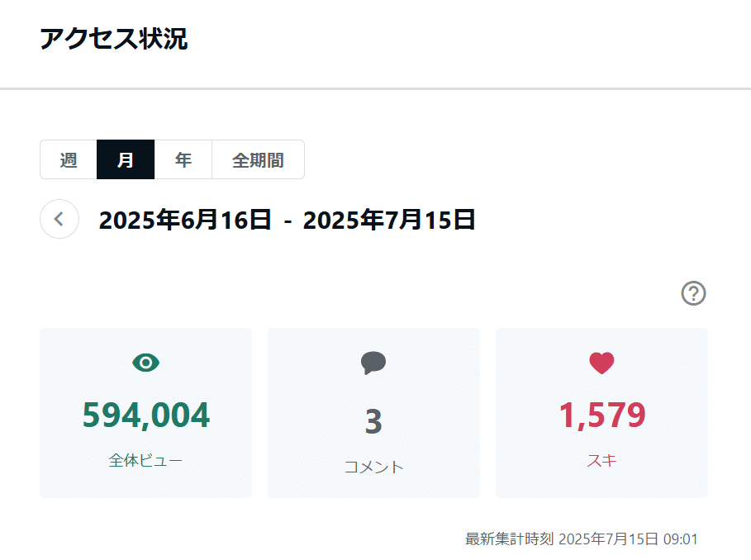Select the 月 monthly tab
The width and height of the screenshot is (751, 560).
pyautogui.click(x=126, y=159)
